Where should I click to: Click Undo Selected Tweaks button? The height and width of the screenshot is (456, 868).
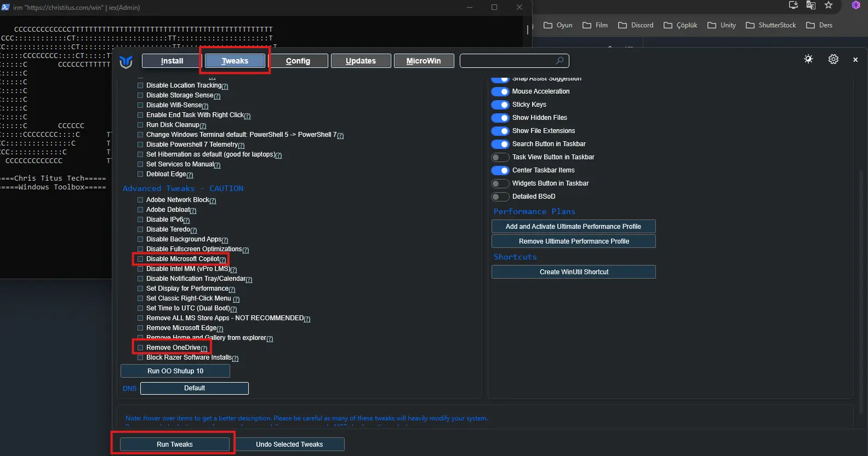[289, 445]
